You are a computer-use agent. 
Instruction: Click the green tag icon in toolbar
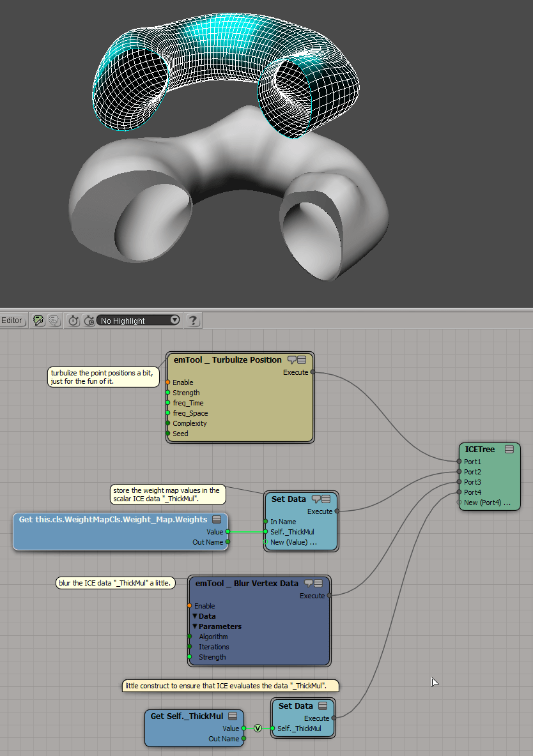coord(38,321)
